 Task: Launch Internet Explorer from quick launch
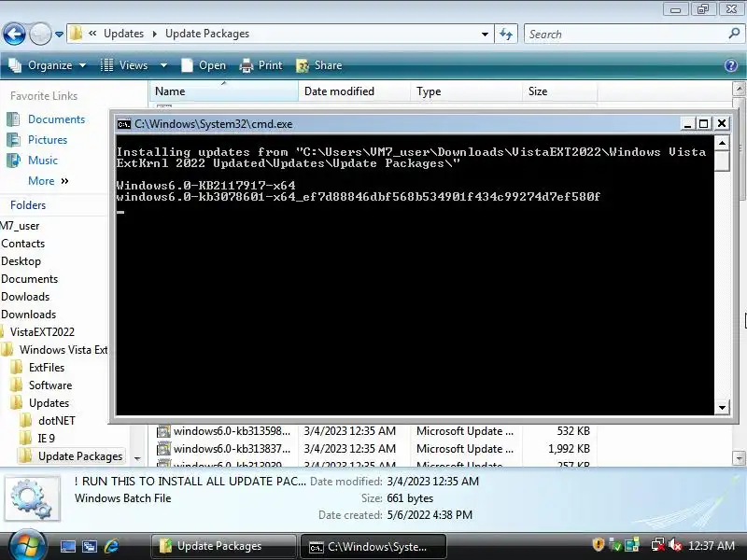pyautogui.click(x=111, y=546)
